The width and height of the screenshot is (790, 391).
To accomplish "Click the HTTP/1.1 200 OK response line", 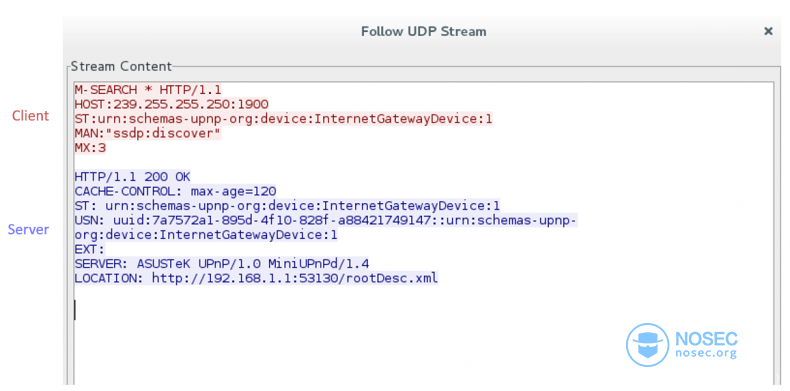I will click(x=133, y=177).
